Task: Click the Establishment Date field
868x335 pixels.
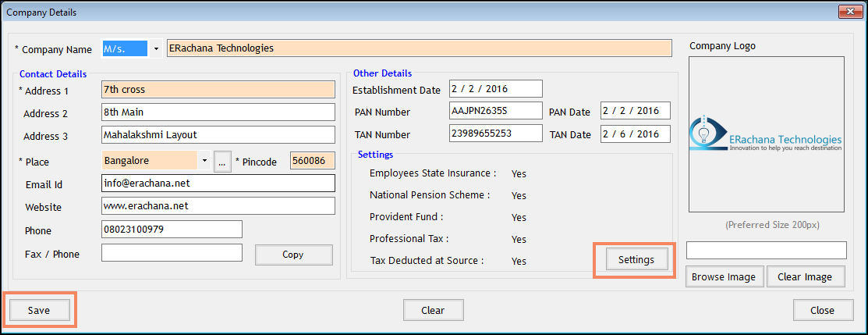Action: pyautogui.click(x=496, y=89)
